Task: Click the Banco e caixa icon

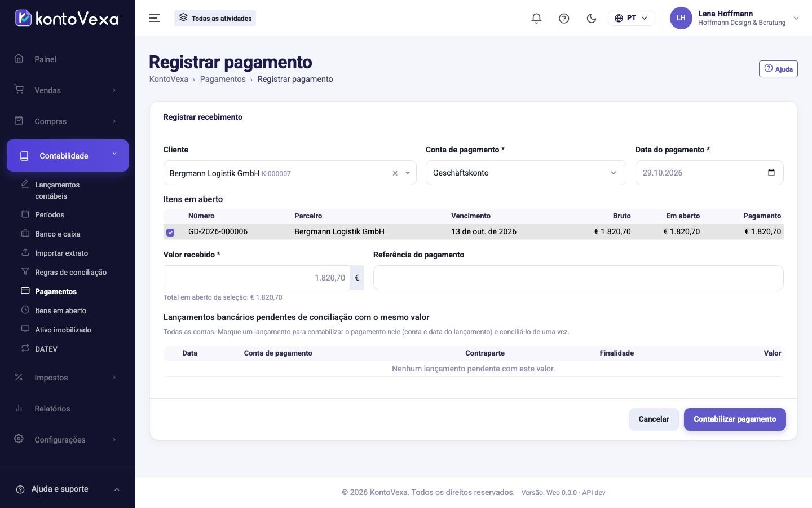Action: tap(25, 233)
